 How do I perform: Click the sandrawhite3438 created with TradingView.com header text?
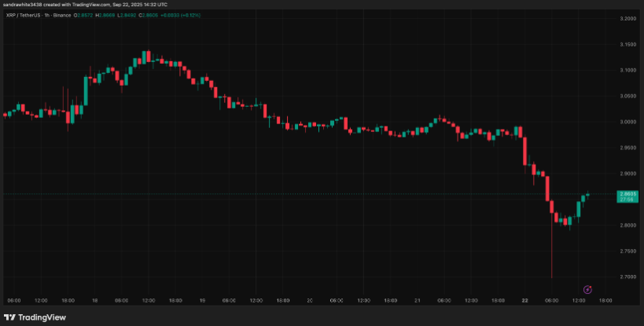pyautogui.click(x=85, y=5)
